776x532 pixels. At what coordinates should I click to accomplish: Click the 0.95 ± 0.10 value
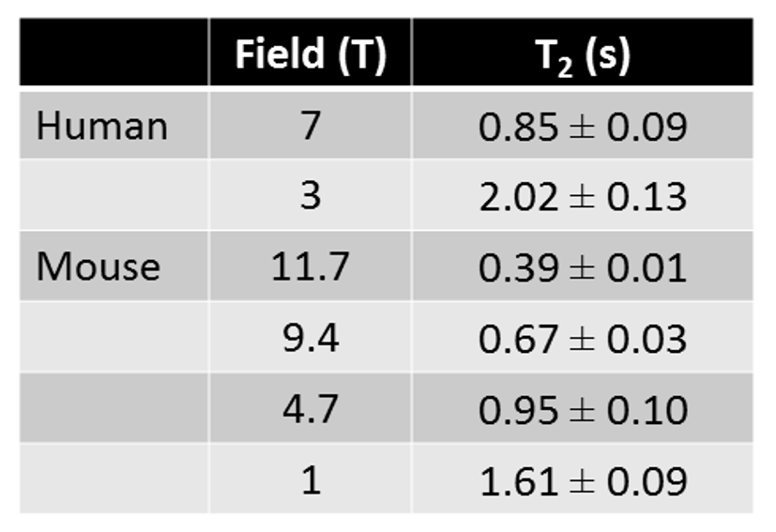point(582,409)
